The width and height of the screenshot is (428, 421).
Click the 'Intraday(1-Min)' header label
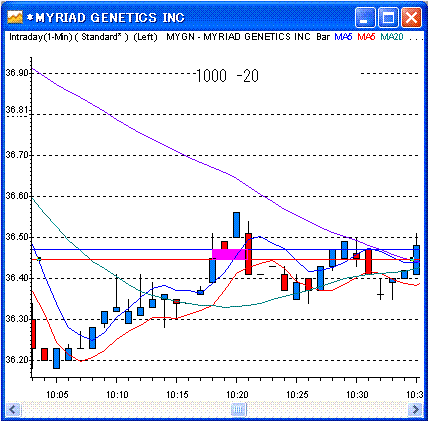41,37
